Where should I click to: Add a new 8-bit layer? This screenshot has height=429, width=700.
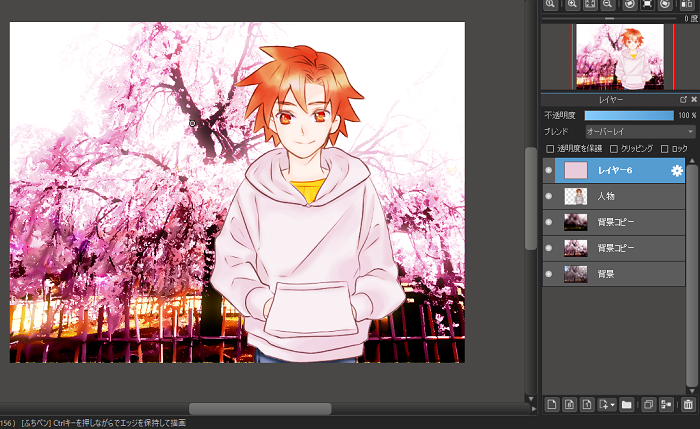tap(569, 404)
